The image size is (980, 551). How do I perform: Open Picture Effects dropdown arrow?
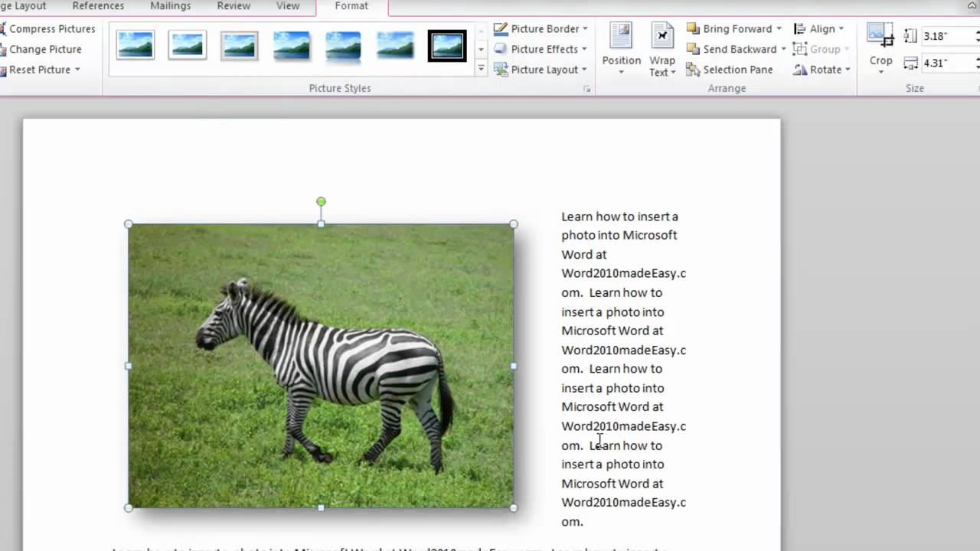584,49
